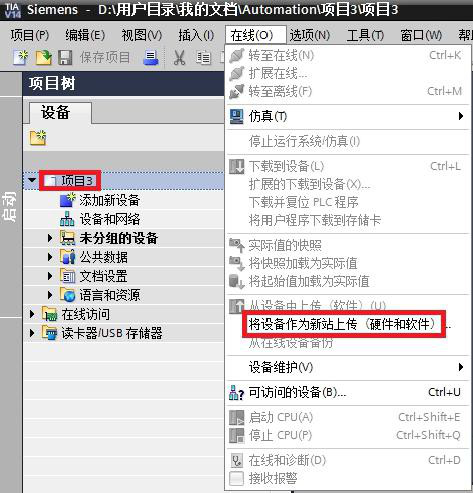This screenshot has width=473, height=493.
Task: Toggle the 接收报警 checkbox menu entry
Action: pos(348,478)
